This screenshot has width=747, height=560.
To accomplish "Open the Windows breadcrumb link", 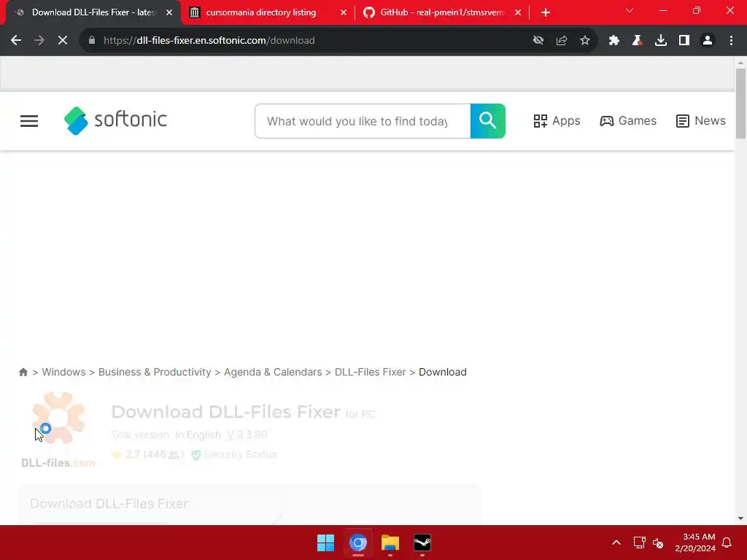I will point(64,372).
